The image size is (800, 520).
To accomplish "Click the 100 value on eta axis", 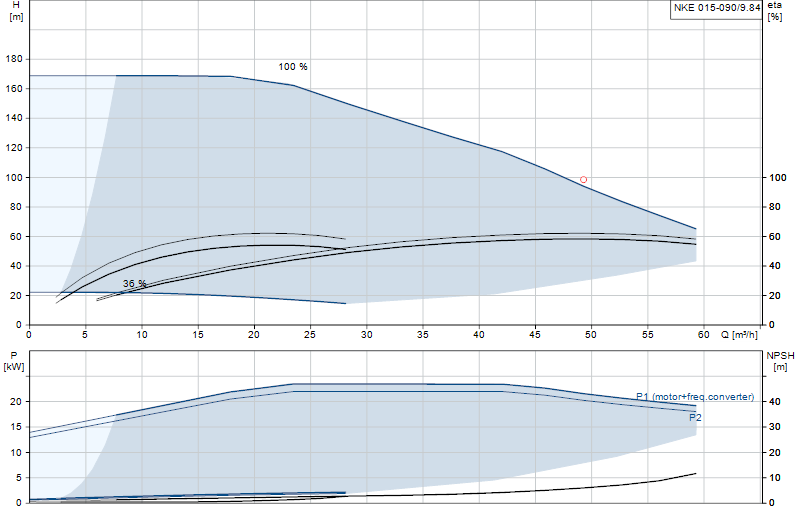I will click(x=778, y=178).
